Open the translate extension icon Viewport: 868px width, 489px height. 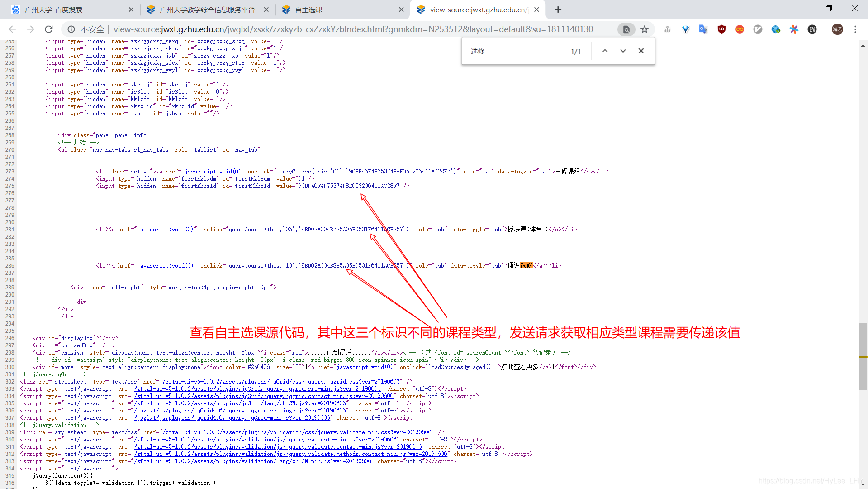click(703, 29)
